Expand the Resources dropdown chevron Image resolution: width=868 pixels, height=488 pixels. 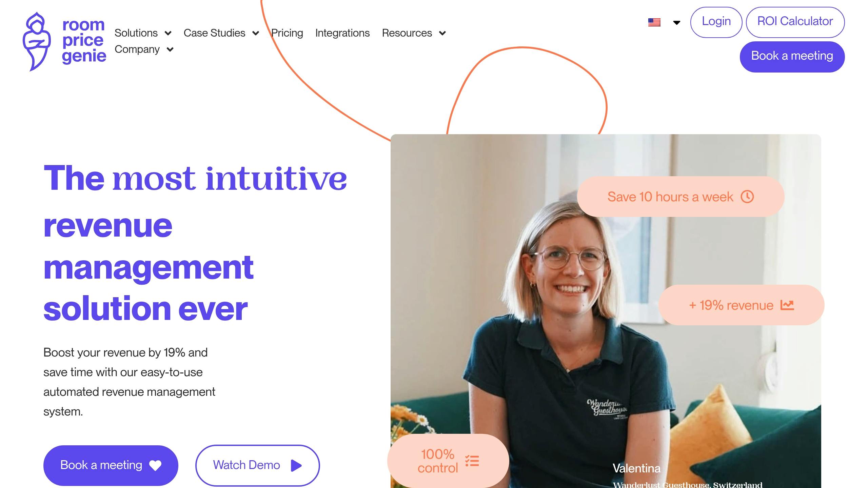(442, 33)
